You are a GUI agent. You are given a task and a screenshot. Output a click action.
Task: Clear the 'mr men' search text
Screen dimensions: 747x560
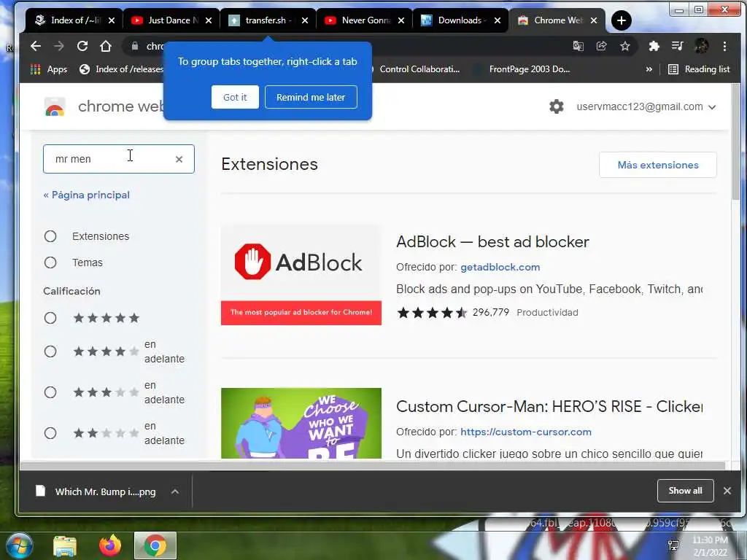coord(179,159)
